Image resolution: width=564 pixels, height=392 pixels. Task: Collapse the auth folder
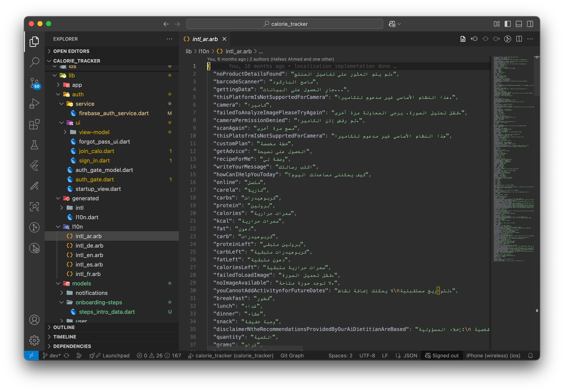coord(112,94)
